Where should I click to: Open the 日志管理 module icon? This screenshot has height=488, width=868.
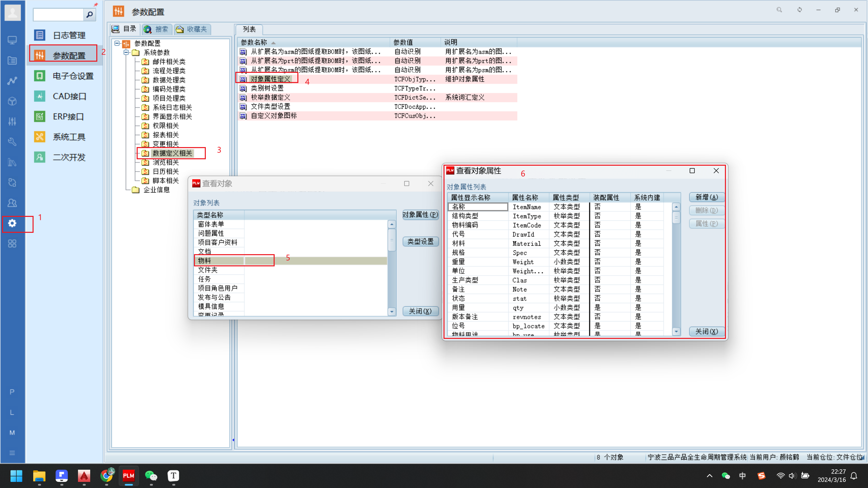point(40,35)
